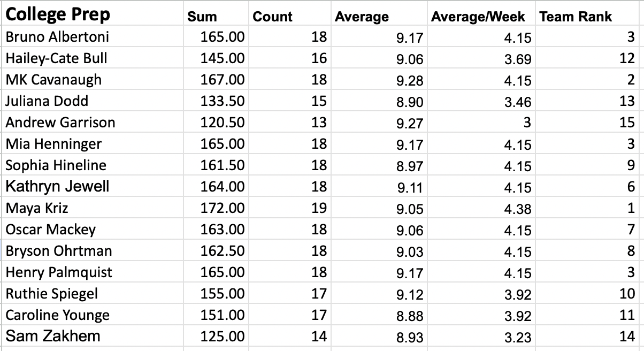
Task: Click Bryson Ohrtman's sum of 162.50
Action: point(216,251)
